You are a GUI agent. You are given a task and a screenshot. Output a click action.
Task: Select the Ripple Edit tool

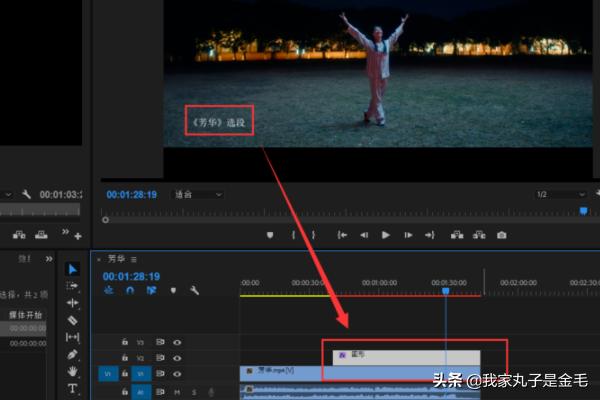point(72,303)
